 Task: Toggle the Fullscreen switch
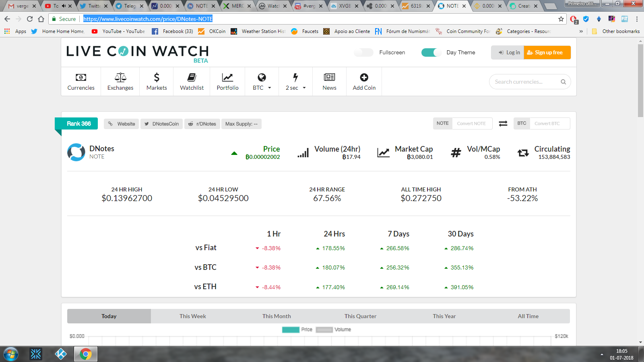[x=363, y=52]
